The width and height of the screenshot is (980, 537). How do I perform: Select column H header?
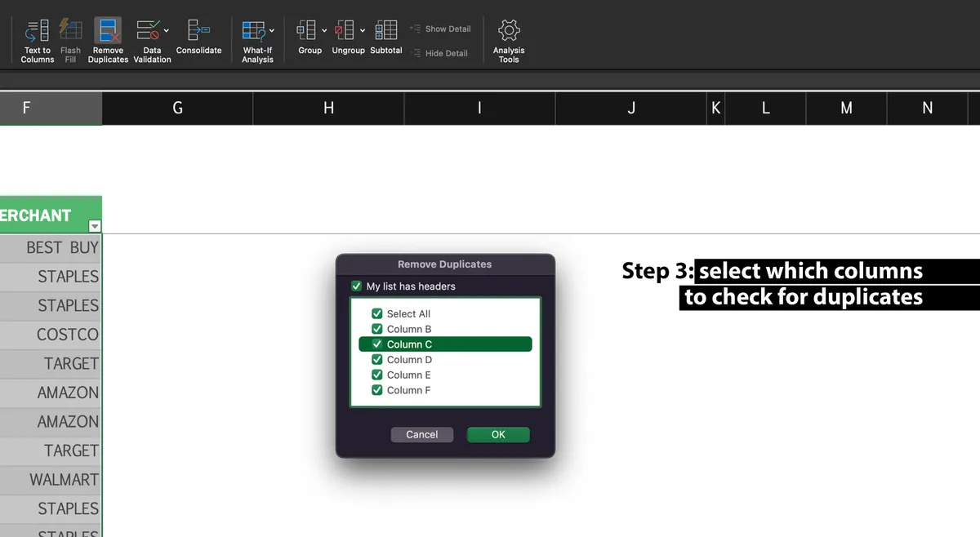328,108
